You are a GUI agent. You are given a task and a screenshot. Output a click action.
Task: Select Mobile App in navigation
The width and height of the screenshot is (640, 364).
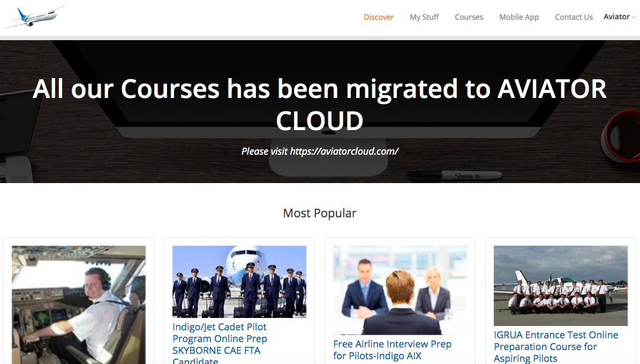tap(519, 17)
